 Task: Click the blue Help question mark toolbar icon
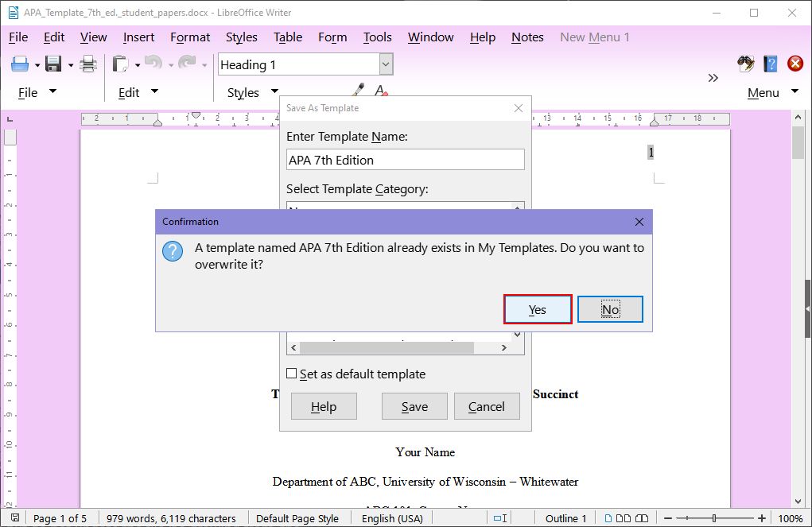[771, 64]
